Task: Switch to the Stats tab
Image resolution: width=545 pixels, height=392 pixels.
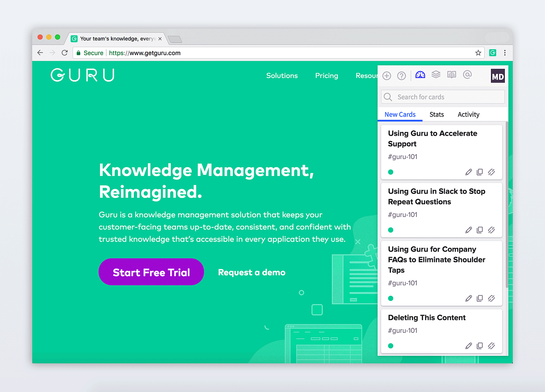Action: point(436,114)
